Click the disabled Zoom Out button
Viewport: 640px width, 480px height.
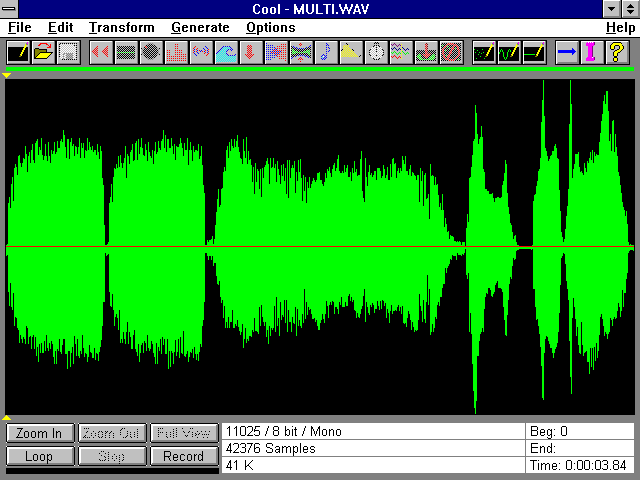tap(111, 433)
